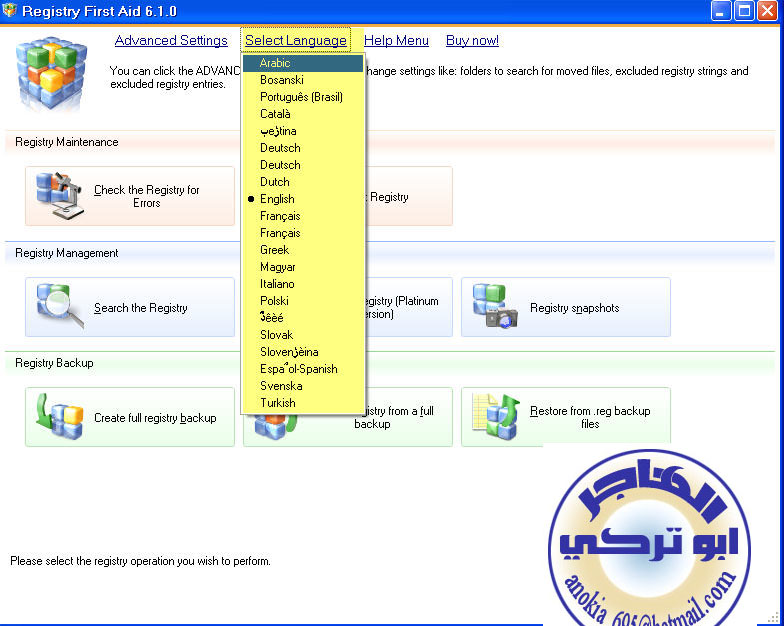Select the checked English language option
Image resolution: width=784 pixels, height=626 pixels.
point(277,199)
